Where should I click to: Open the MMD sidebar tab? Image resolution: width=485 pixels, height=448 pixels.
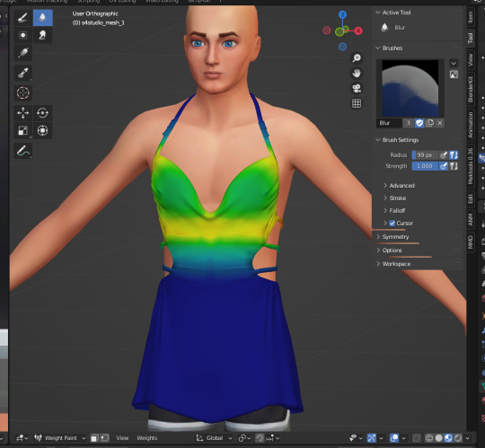[471, 242]
